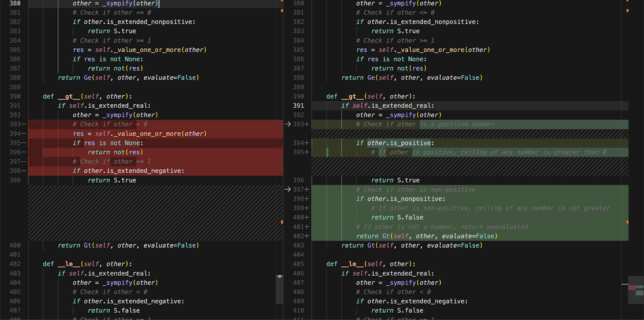Click added 'return Gt' on right line 402
This screenshot has width=644, height=320.
[x=427, y=236]
